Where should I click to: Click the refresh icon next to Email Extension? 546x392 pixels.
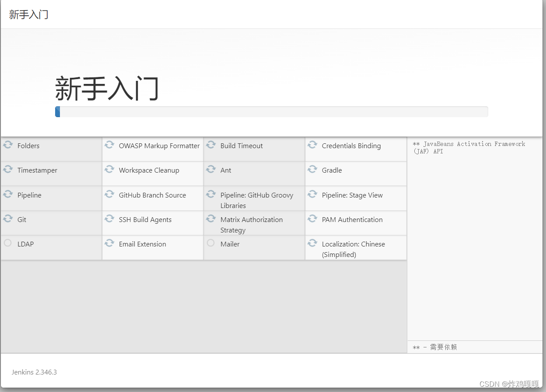pyautogui.click(x=109, y=243)
